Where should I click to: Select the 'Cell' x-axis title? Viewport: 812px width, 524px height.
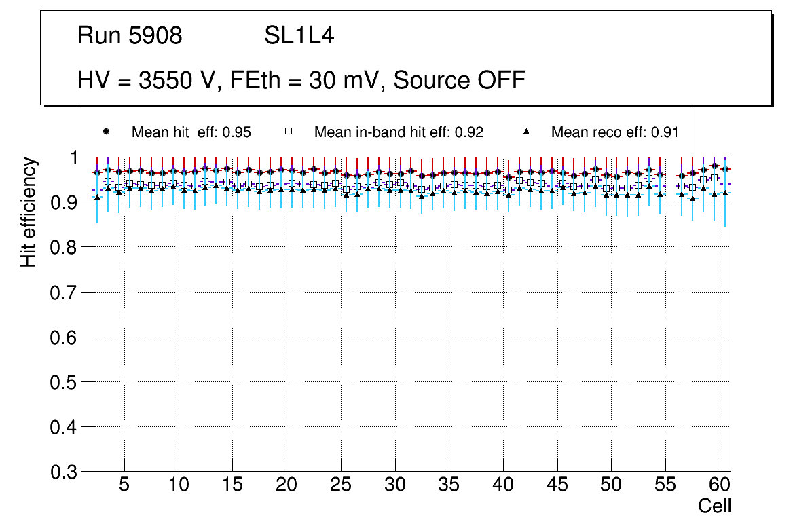pos(715,506)
